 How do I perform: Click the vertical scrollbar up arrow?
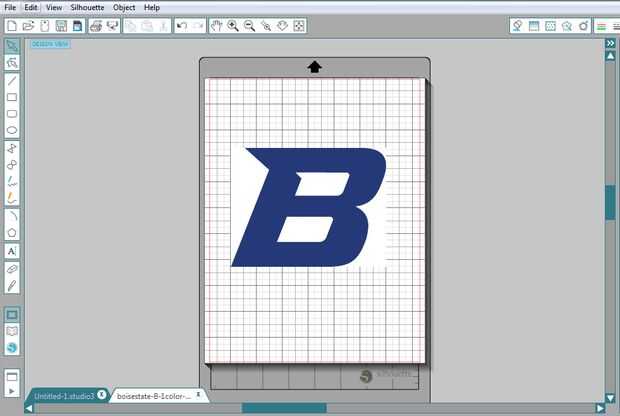[x=611, y=56]
